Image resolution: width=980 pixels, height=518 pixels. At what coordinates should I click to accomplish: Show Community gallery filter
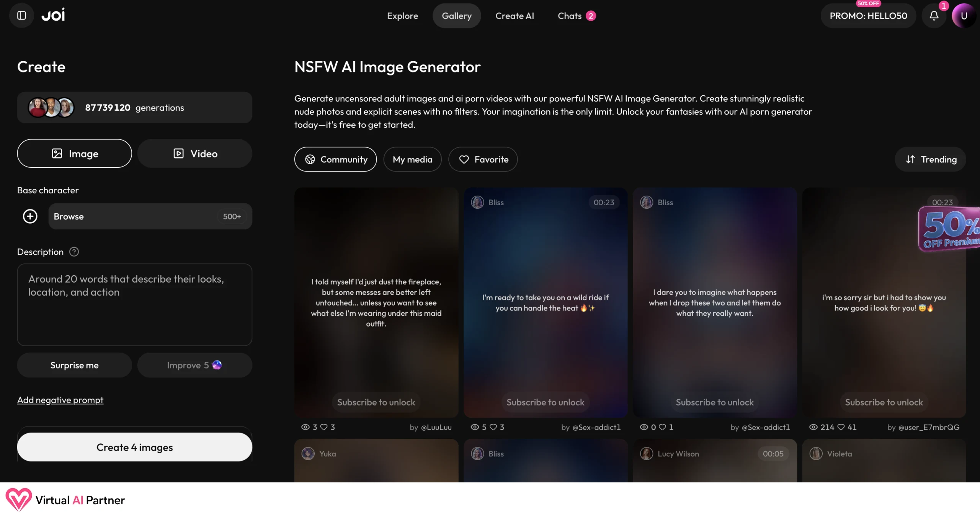(335, 159)
